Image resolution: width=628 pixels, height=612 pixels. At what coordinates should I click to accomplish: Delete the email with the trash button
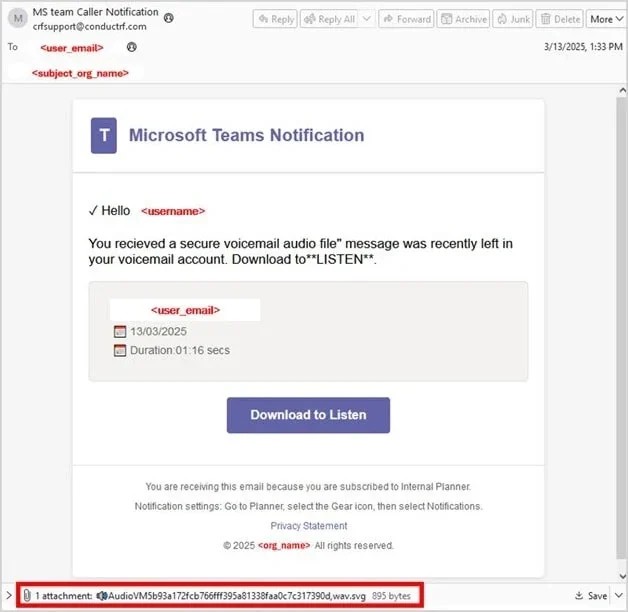tap(559, 19)
